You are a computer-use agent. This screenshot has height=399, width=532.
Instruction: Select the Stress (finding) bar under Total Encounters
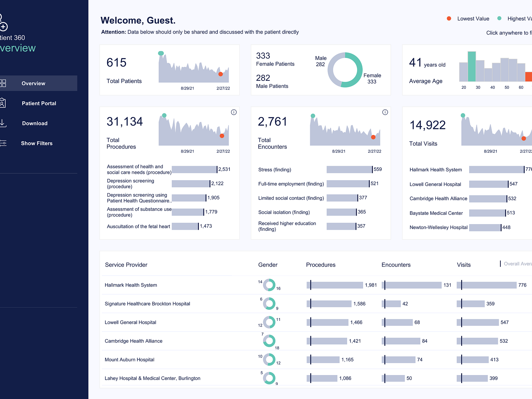tap(349, 170)
